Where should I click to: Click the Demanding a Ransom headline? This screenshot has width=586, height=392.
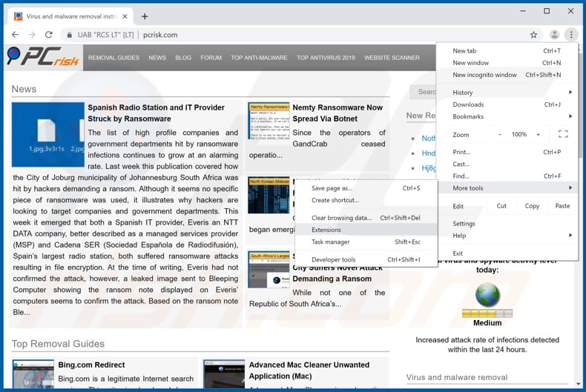point(332,279)
